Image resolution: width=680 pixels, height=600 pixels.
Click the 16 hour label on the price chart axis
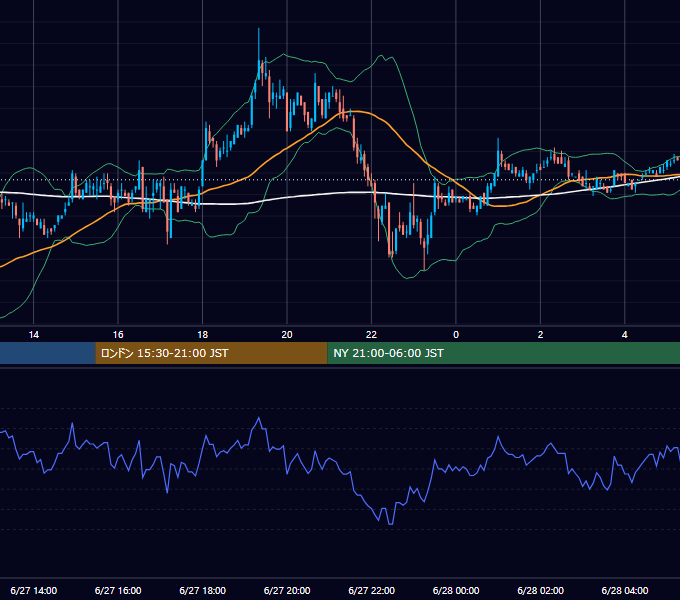pyautogui.click(x=118, y=335)
